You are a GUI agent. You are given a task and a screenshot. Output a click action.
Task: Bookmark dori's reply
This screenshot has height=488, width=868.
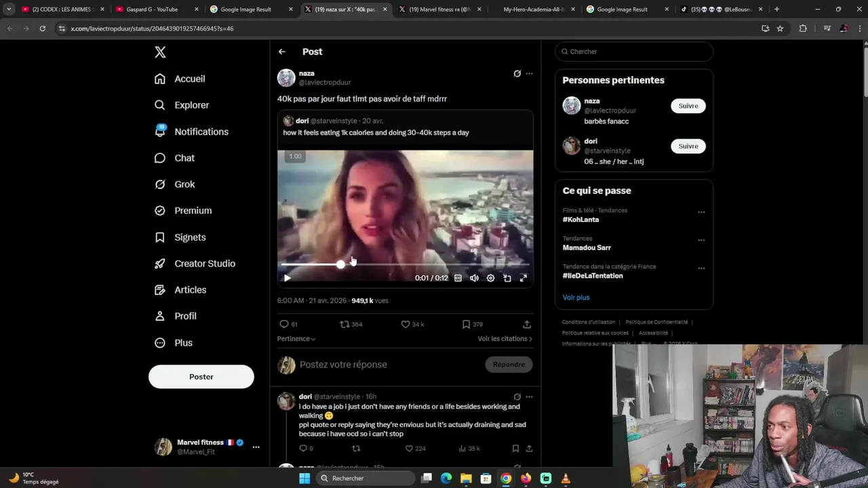point(515,449)
